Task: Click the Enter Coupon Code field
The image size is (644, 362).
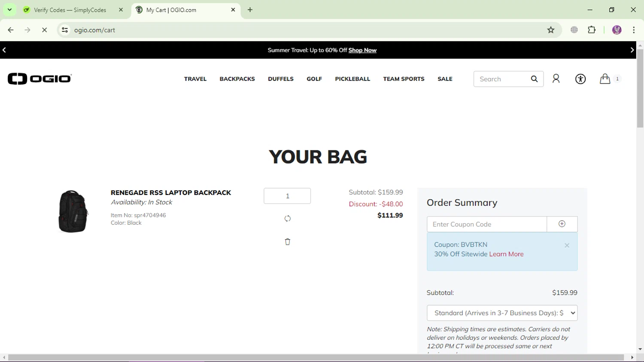Action: point(487,224)
